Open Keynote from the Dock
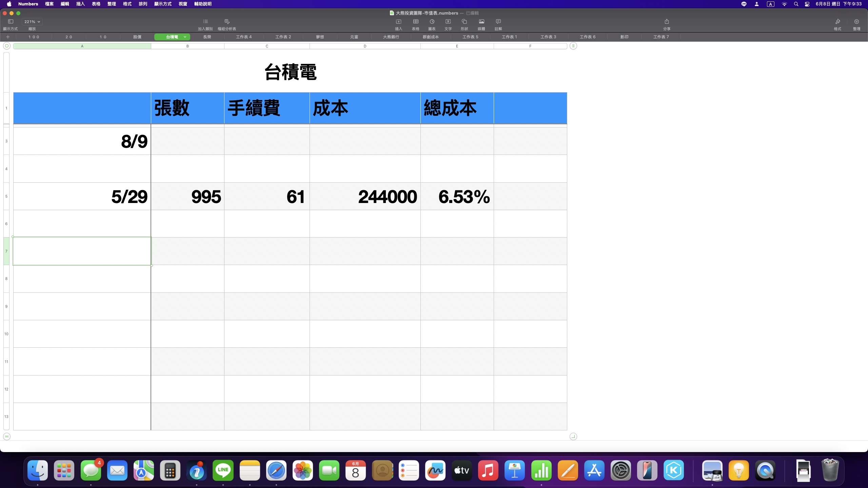The width and height of the screenshot is (868, 488). [x=515, y=470]
